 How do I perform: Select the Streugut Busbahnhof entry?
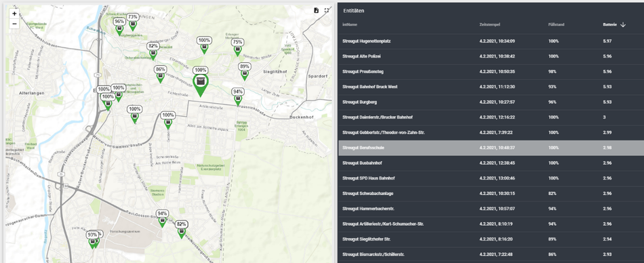coord(491,163)
